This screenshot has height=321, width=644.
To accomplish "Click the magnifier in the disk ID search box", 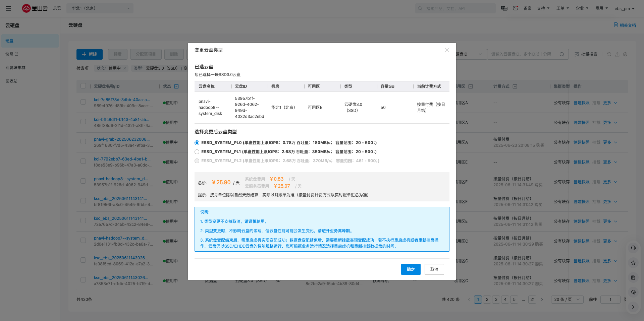I will [x=562, y=54].
